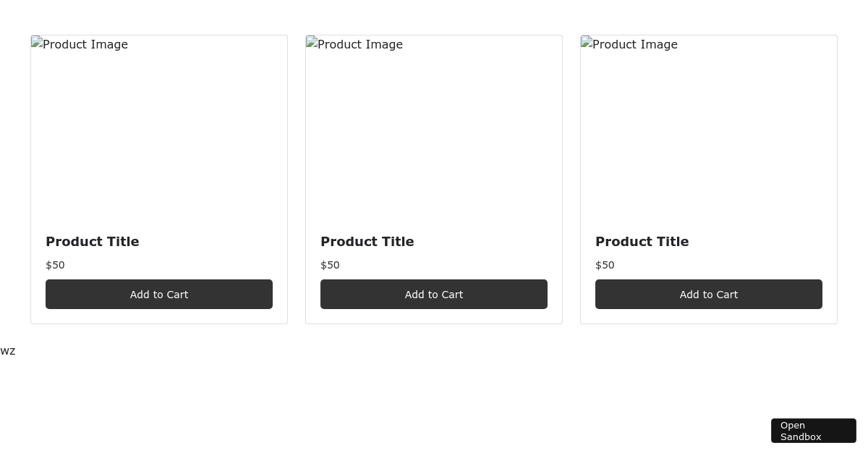
Task: Click the first product's broken image icon
Action: [37, 42]
